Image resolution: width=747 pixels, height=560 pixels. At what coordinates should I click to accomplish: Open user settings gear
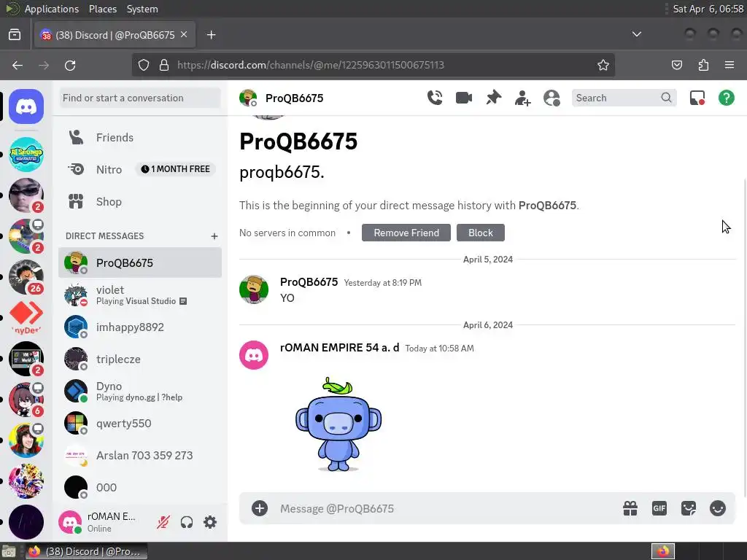210,522
